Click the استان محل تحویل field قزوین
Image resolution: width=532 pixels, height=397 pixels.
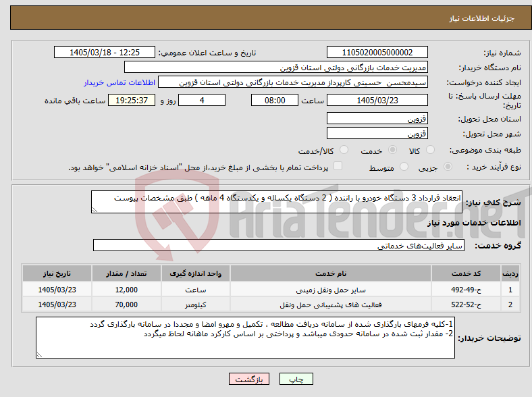coord(377,118)
